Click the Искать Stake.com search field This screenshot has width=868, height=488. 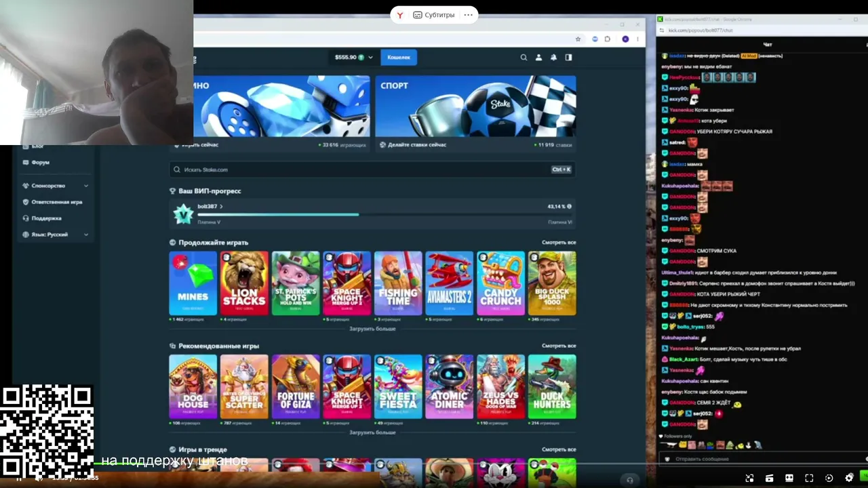372,169
